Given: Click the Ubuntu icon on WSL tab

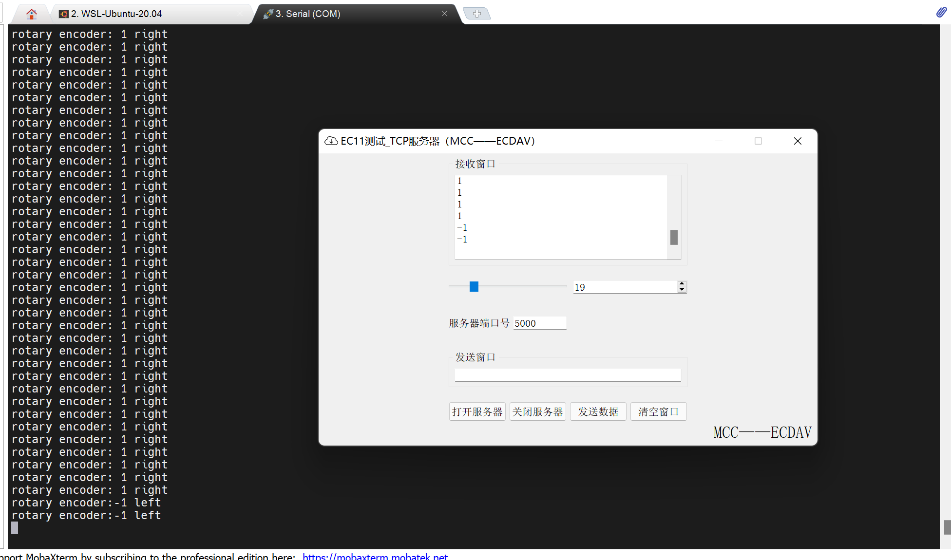Looking at the screenshot, I should pyautogui.click(x=63, y=14).
